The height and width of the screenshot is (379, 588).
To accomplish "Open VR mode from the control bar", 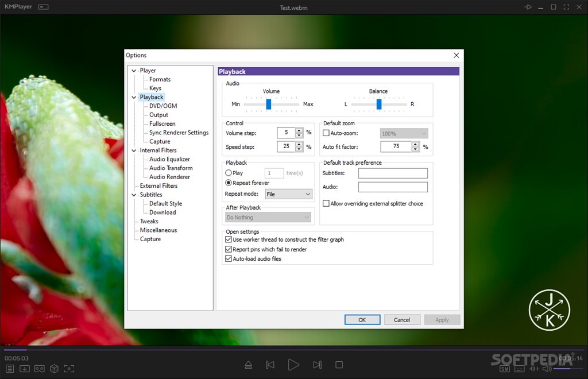I will (38, 369).
